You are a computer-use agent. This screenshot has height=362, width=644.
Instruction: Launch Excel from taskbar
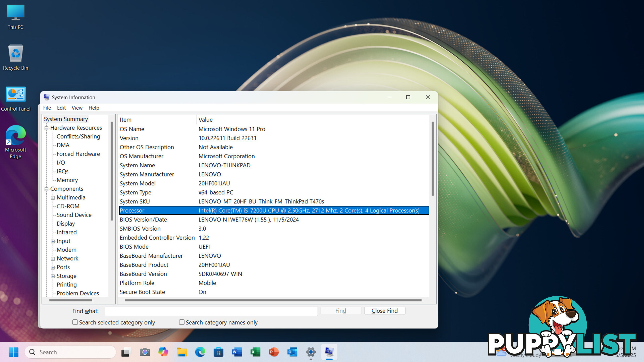(x=255, y=352)
